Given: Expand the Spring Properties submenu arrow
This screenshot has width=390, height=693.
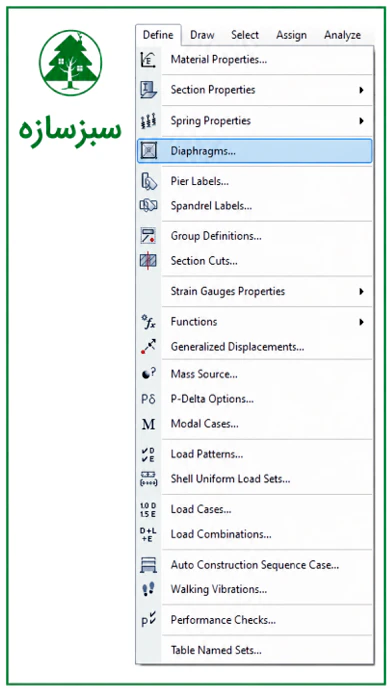Looking at the screenshot, I should pyautogui.click(x=361, y=121).
